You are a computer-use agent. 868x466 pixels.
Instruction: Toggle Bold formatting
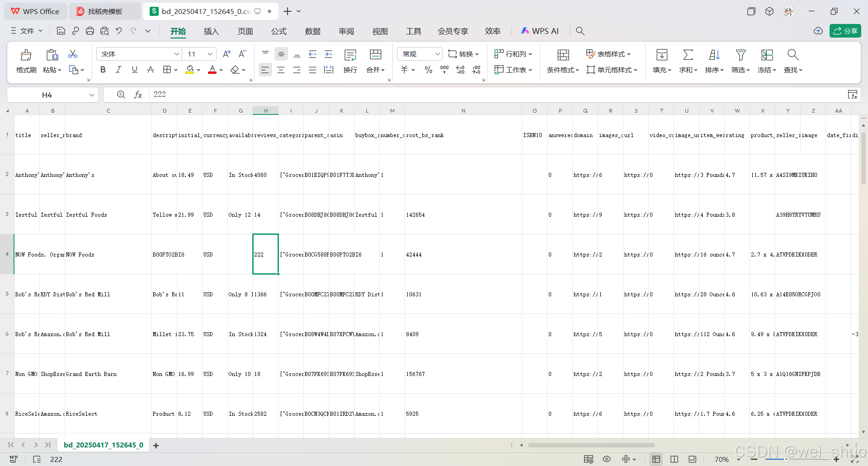103,70
